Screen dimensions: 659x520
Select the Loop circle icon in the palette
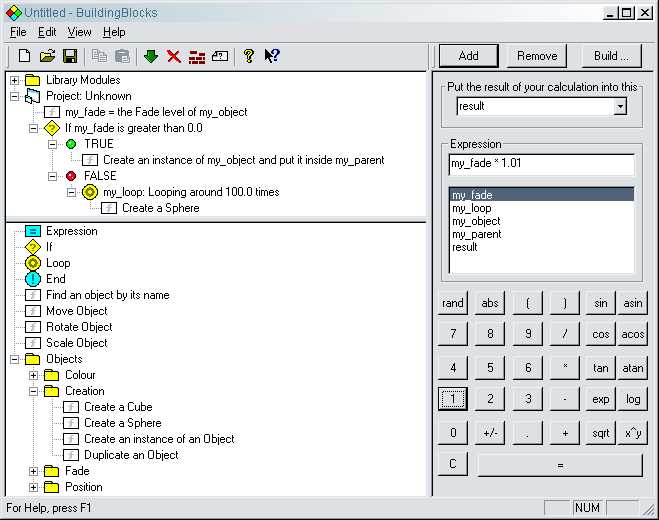point(33,263)
